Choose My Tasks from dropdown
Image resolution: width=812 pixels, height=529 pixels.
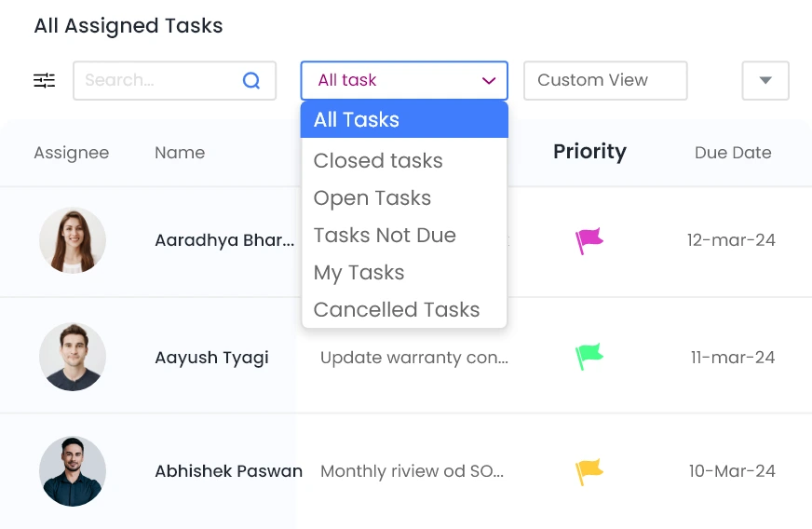[x=359, y=273]
